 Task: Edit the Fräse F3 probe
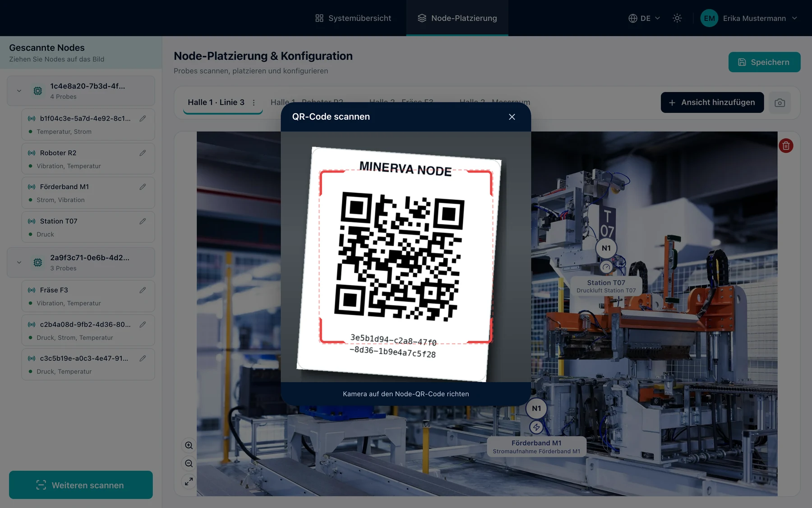tap(143, 290)
